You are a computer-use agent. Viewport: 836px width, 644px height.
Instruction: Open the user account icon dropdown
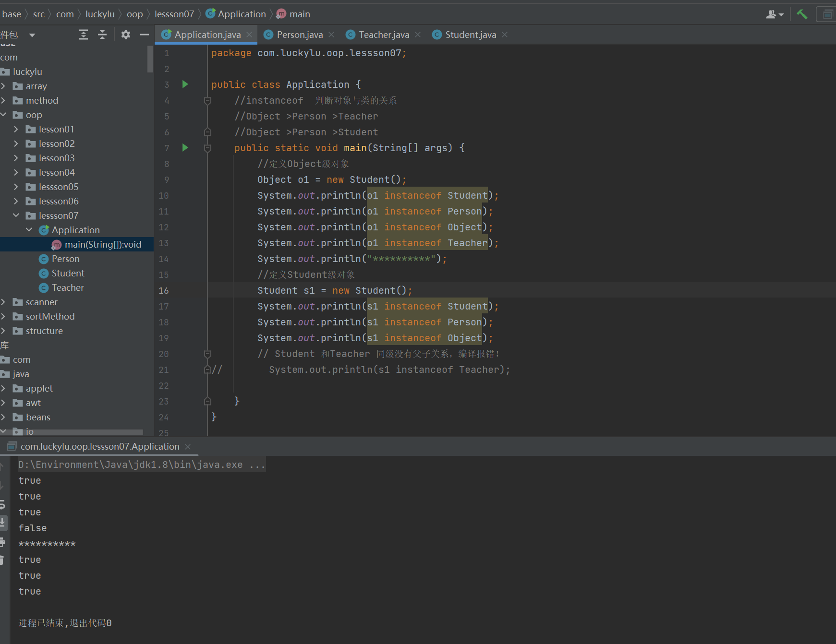point(774,14)
